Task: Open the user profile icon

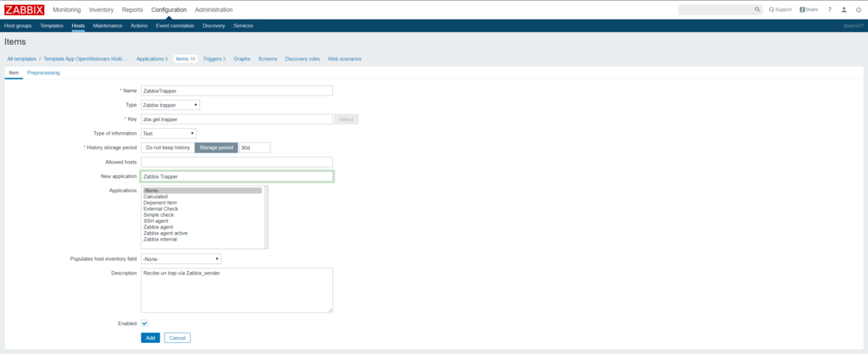Action: (x=843, y=9)
